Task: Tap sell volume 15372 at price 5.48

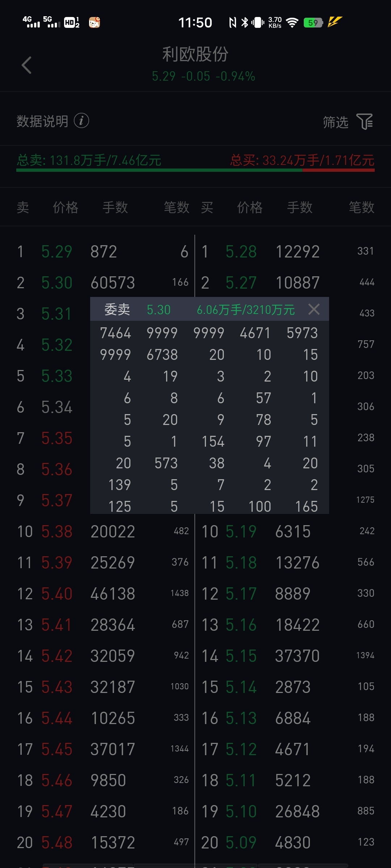Action: click(x=113, y=843)
